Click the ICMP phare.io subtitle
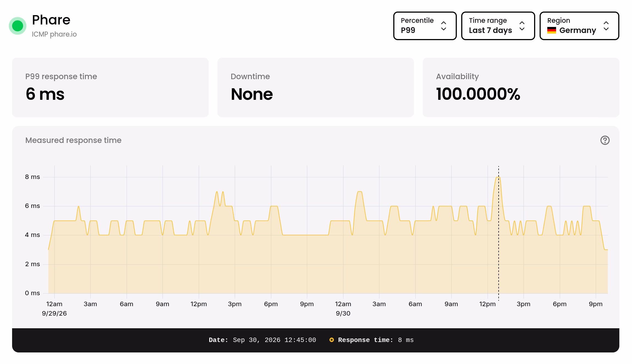The height and width of the screenshot is (364, 632). point(54,34)
